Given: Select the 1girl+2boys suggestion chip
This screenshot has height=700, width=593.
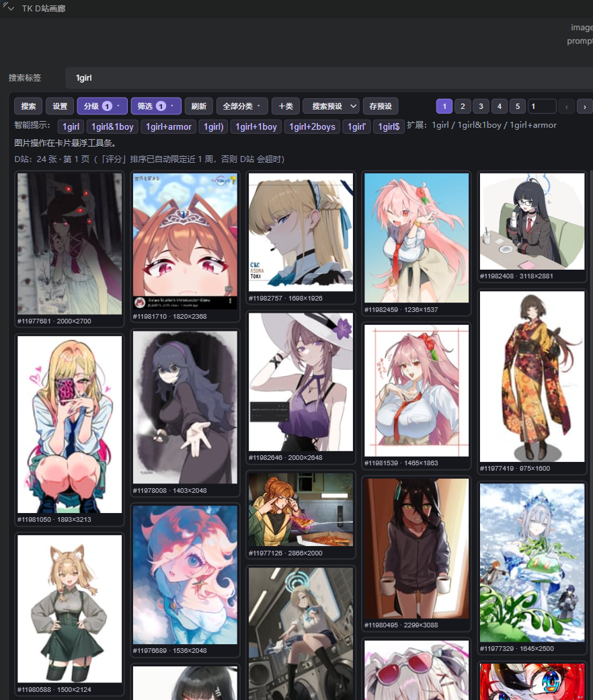Looking at the screenshot, I should point(313,127).
